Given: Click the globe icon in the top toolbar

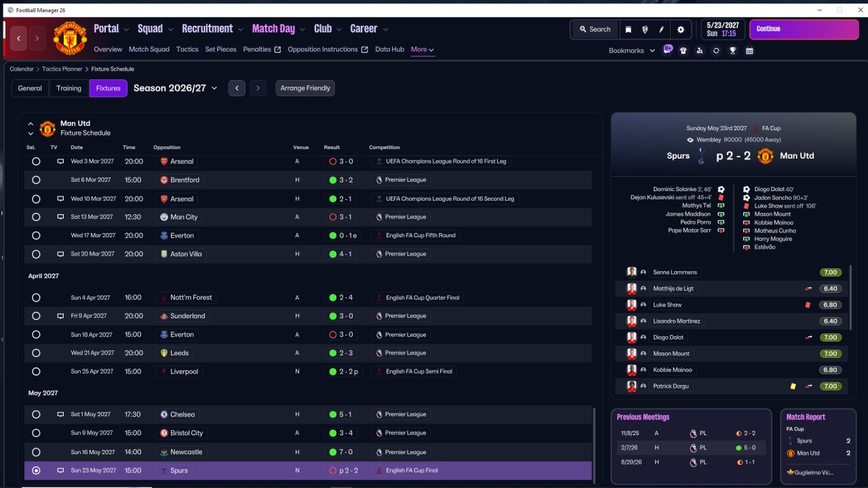Looking at the screenshot, I should tap(644, 29).
